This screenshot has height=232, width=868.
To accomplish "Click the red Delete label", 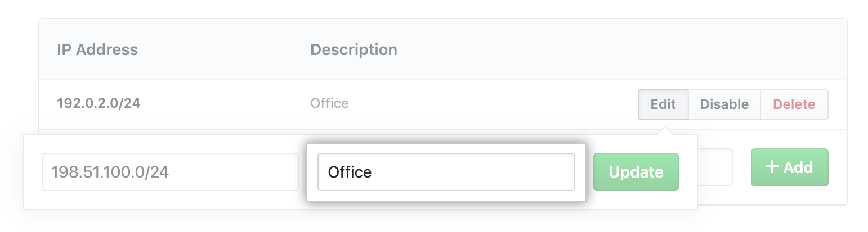I will (x=794, y=104).
